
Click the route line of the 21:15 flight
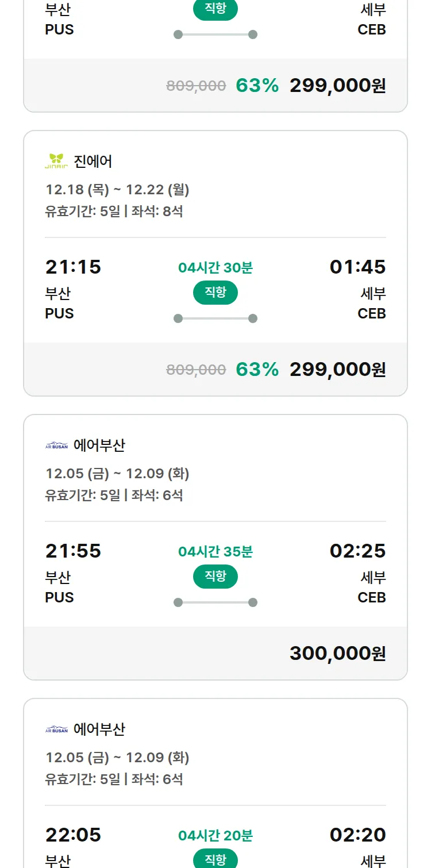coord(215,318)
